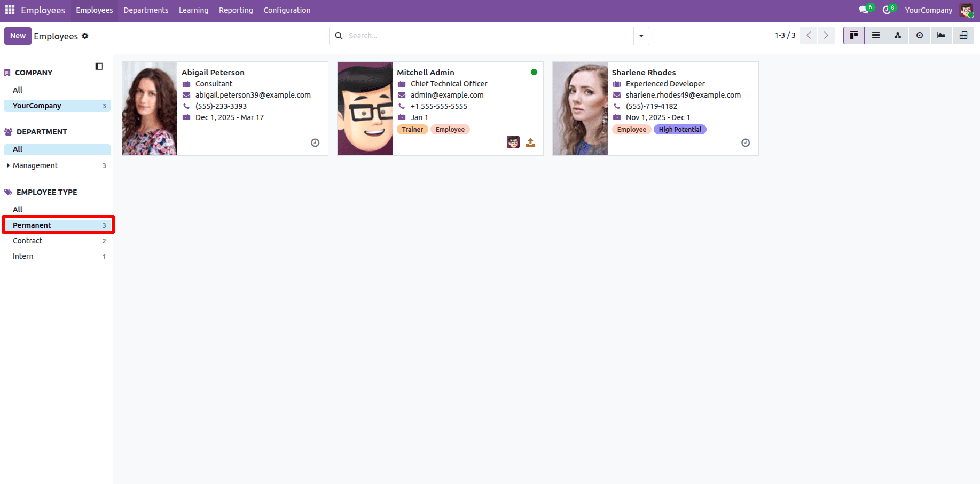Open the Graph view
The height and width of the screenshot is (484, 980).
[941, 35]
